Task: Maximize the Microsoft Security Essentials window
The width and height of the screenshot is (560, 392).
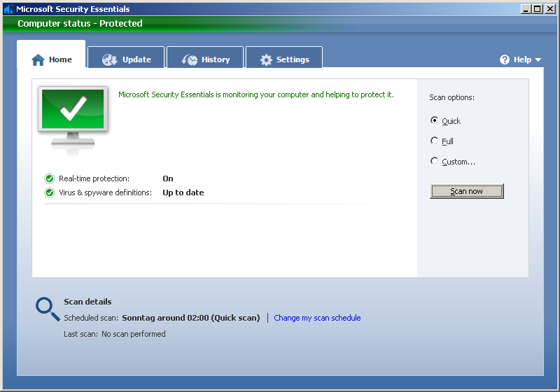Action: 537,9
